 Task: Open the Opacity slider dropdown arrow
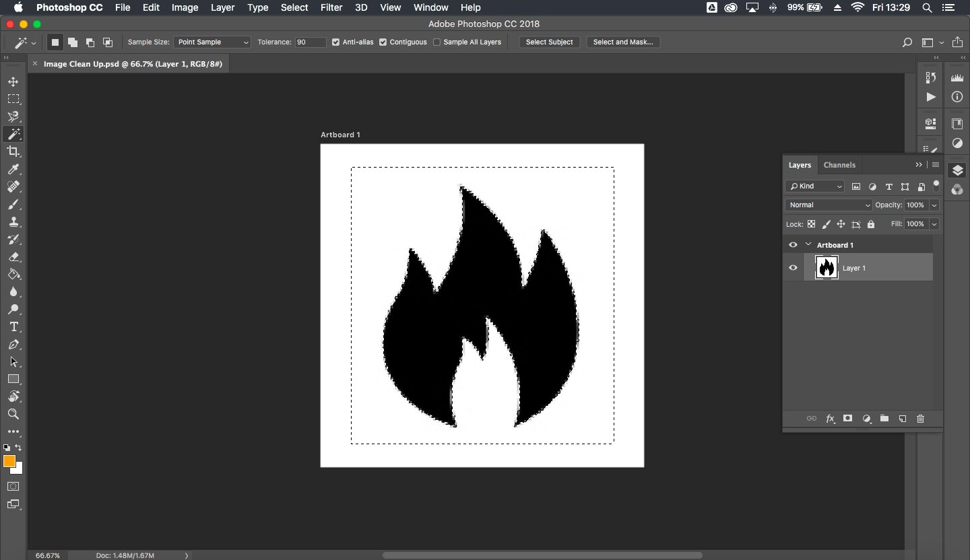click(934, 205)
